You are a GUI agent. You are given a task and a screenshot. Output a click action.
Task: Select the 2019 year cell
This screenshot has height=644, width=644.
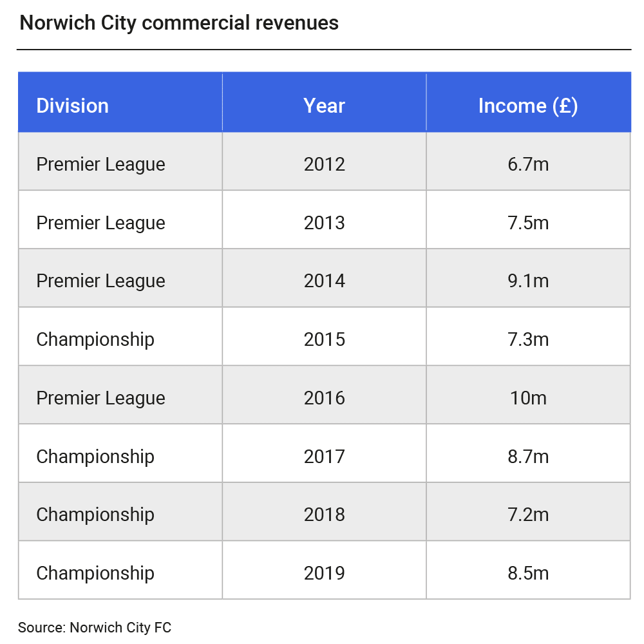324,573
